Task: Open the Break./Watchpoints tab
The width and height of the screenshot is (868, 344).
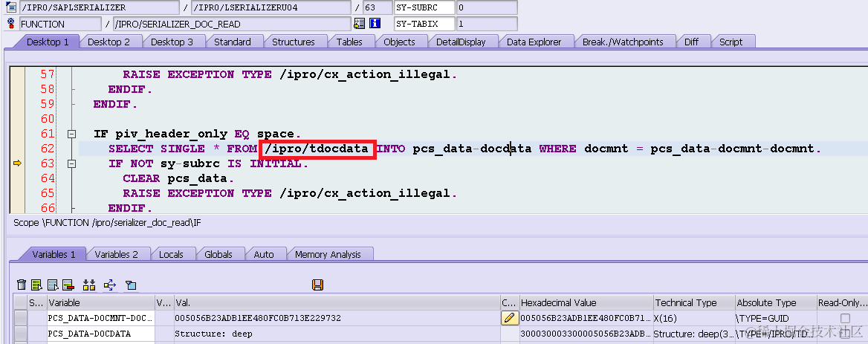Action: tap(622, 42)
